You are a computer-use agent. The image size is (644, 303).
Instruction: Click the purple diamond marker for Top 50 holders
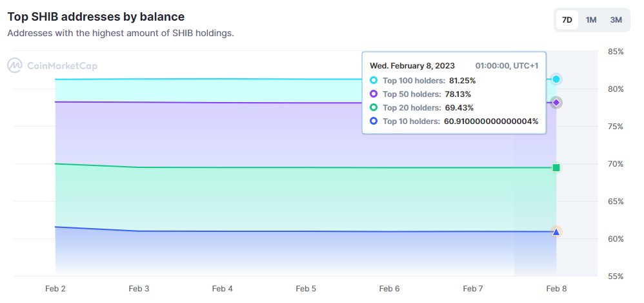556,103
